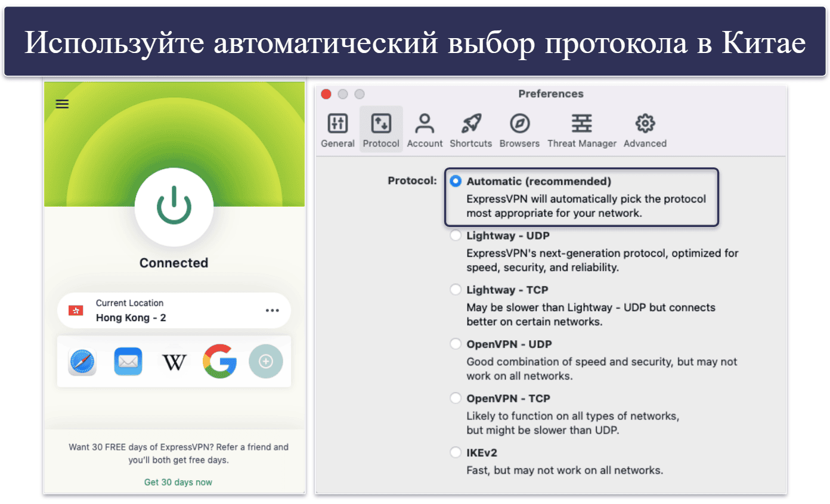Screen dimensions: 830x504
Task: Open Google shortcut
Action: tap(219, 361)
